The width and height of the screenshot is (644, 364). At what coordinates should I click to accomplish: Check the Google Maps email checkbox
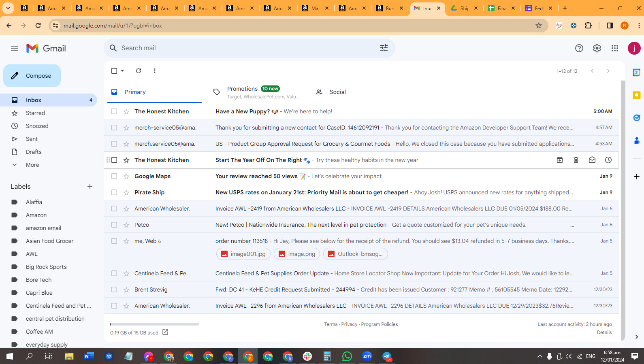click(x=114, y=176)
